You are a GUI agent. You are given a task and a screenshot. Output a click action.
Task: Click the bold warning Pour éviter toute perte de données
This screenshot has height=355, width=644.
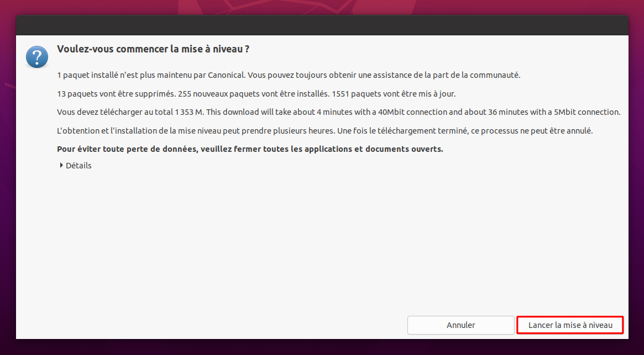(250, 149)
